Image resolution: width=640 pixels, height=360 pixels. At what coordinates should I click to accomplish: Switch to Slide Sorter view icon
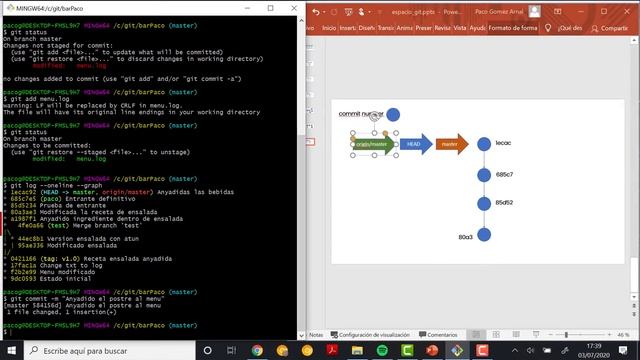click(x=496, y=335)
